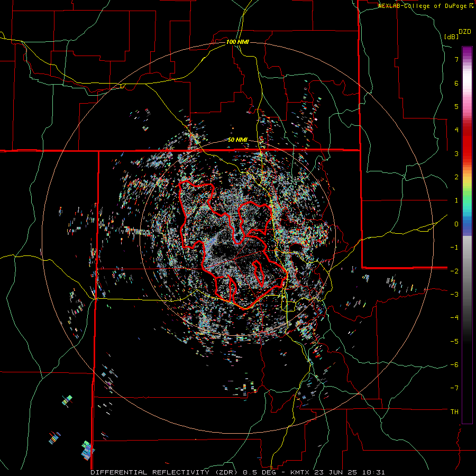
Task: Click the [dB] unit label
Action: tap(451, 36)
